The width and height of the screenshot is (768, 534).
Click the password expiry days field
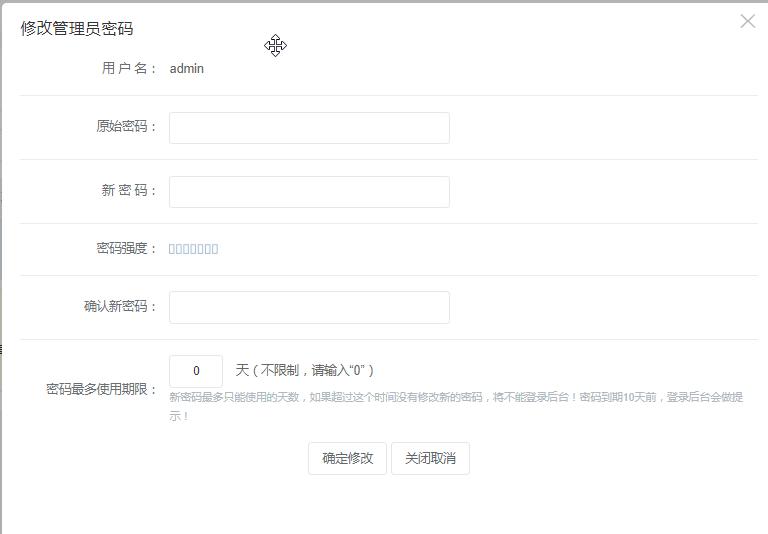pos(196,371)
